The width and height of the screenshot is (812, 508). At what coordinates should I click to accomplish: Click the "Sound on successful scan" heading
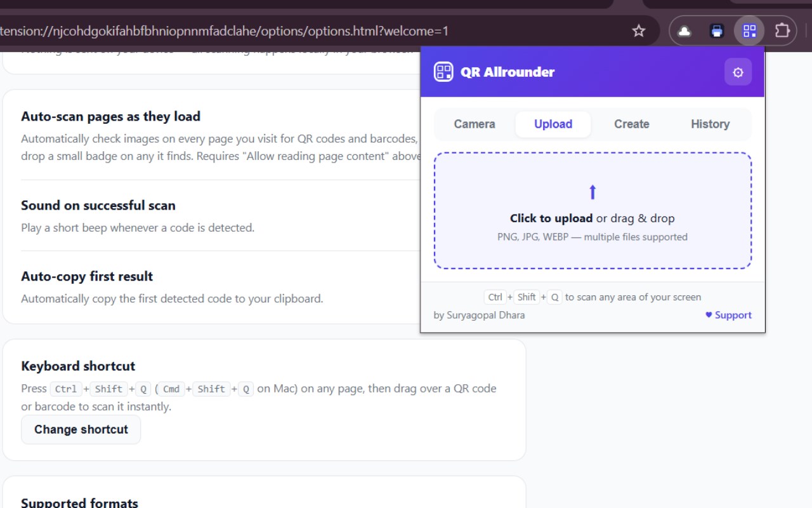pyautogui.click(x=98, y=205)
